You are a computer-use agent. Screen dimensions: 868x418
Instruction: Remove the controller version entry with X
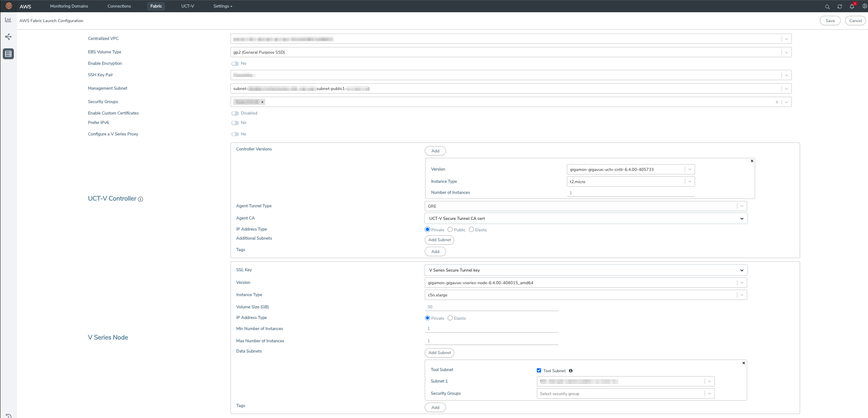[x=752, y=161]
